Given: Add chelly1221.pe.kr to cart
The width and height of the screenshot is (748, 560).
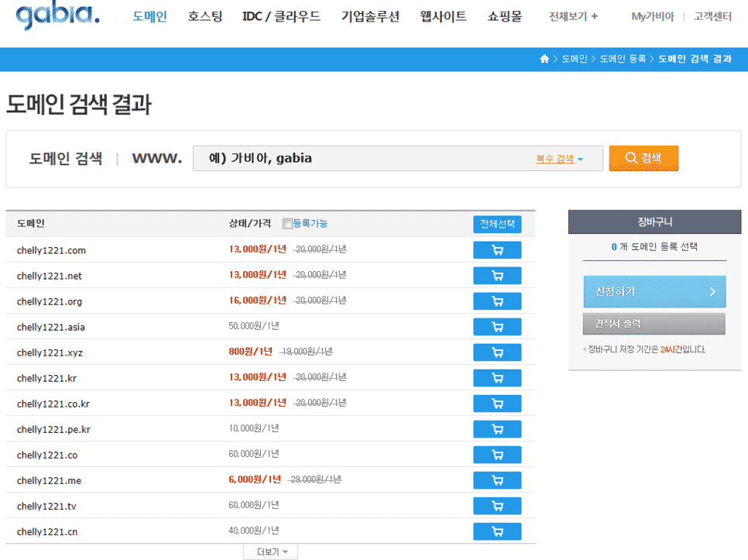Looking at the screenshot, I should (497, 429).
